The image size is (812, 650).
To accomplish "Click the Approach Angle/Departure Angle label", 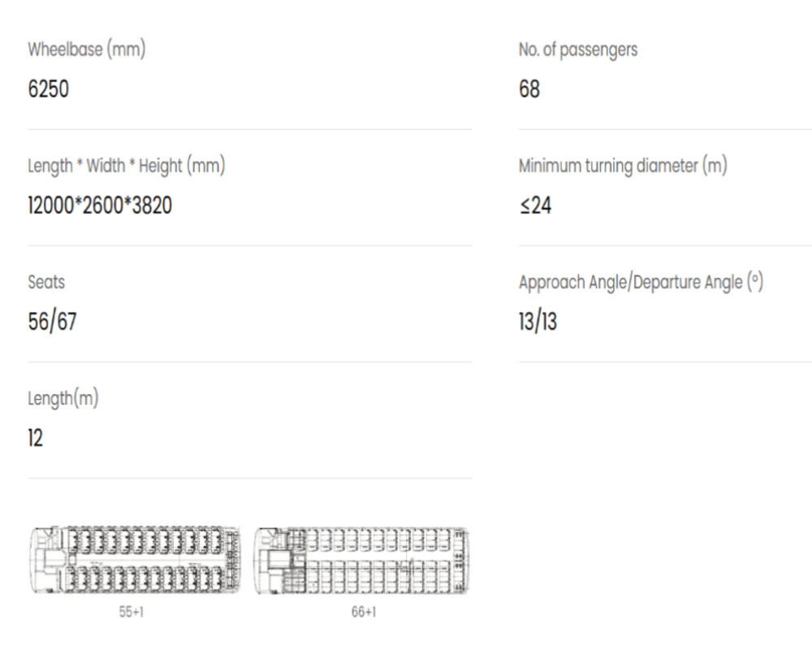I will [641, 283].
